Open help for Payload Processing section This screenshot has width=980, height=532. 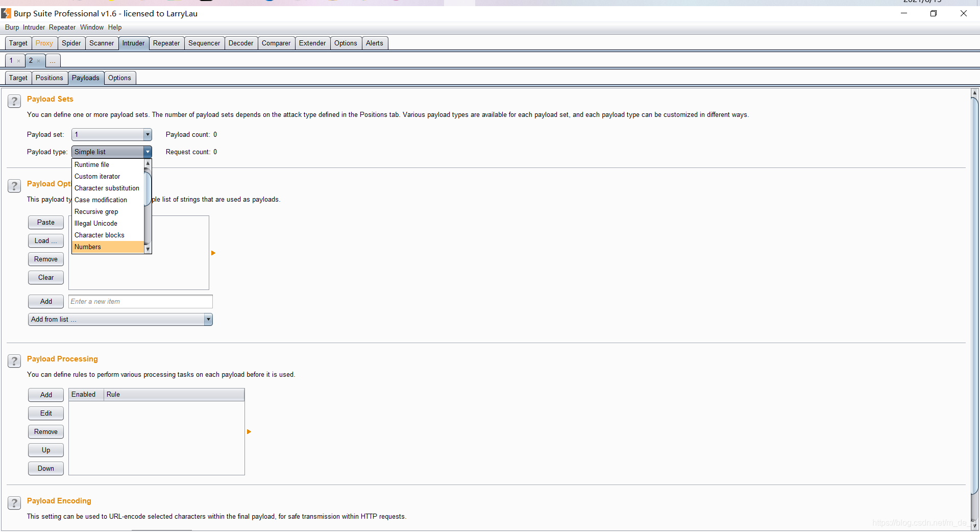(x=14, y=361)
